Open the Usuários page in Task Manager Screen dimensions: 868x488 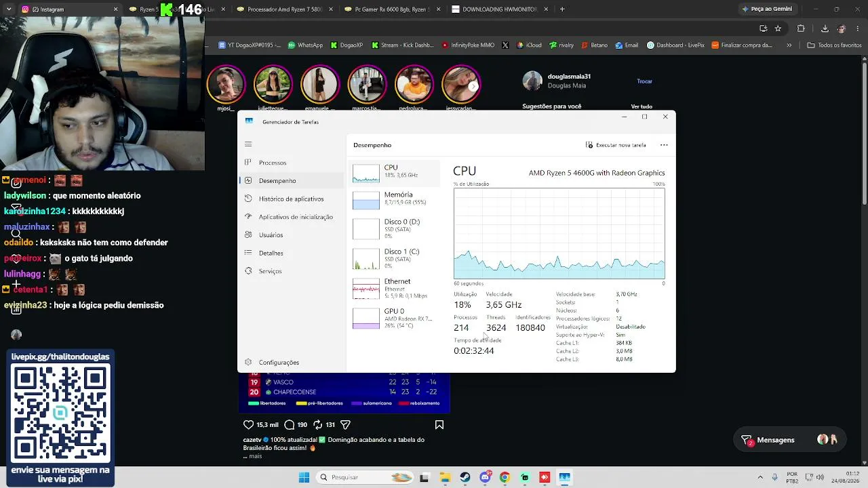[292, 235]
